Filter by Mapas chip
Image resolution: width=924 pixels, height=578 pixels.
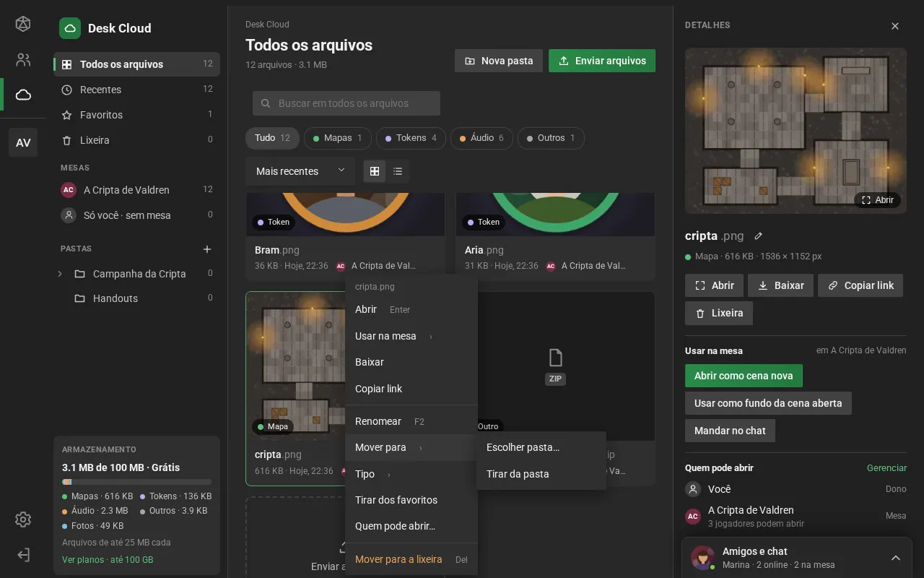338,138
